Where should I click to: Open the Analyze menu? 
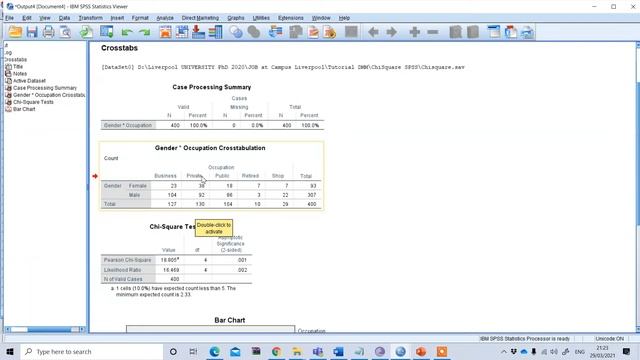point(165,18)
